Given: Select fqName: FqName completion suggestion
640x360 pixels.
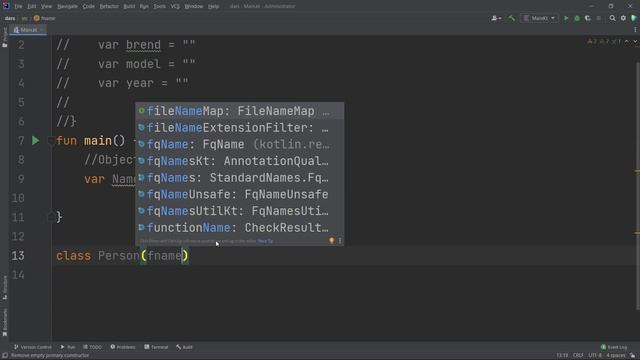Looking at the screenshot, I should point(240,144).
